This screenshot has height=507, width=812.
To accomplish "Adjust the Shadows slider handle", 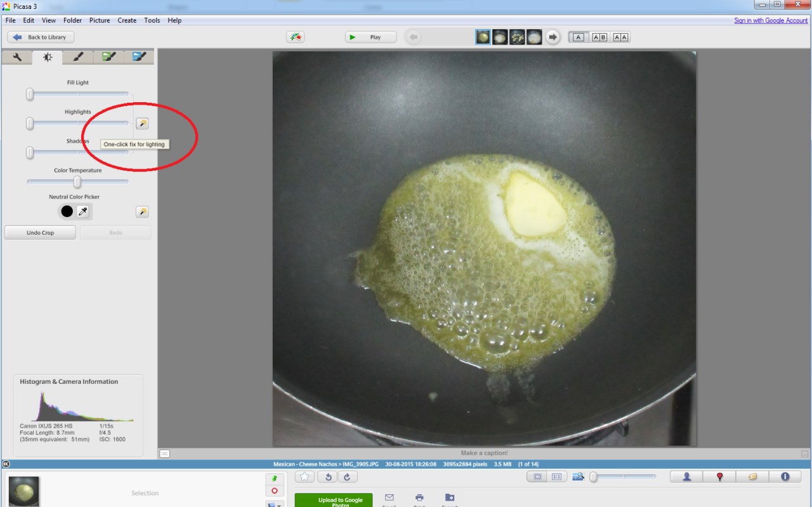I will [x=30, y=153].
